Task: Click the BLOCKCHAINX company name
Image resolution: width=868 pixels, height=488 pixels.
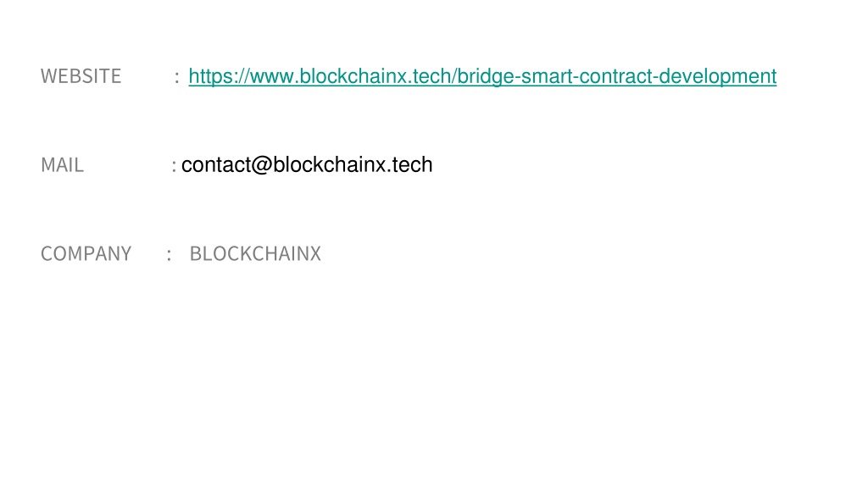Action: [255, 253]
